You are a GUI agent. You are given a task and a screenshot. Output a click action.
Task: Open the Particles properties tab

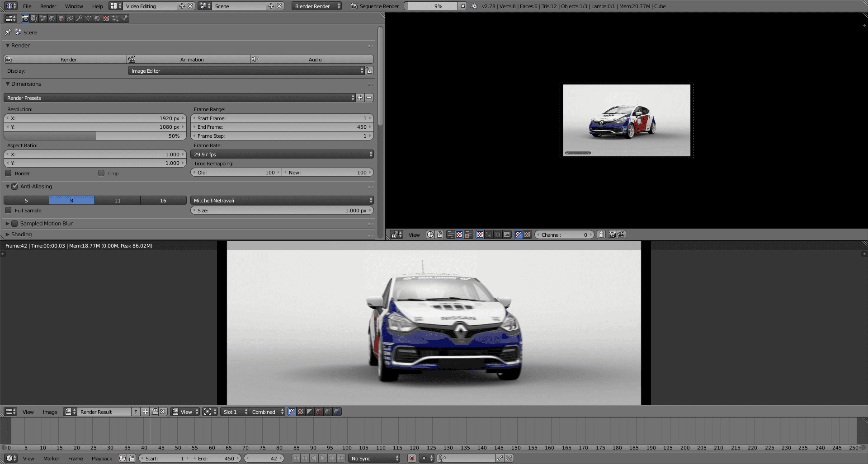(x=115, y=19)
